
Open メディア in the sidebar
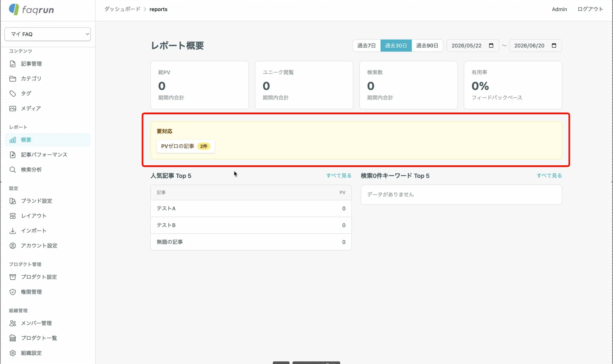48,108
